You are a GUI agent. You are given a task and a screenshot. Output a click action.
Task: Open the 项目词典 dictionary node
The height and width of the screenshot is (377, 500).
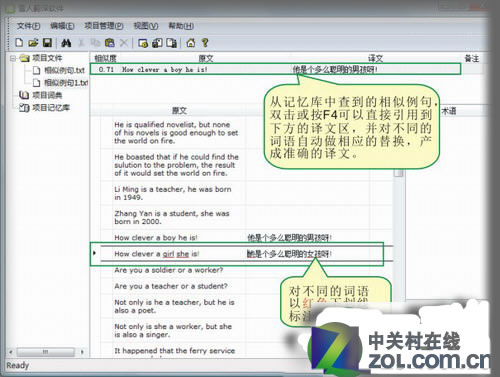(x=47, y=95)
